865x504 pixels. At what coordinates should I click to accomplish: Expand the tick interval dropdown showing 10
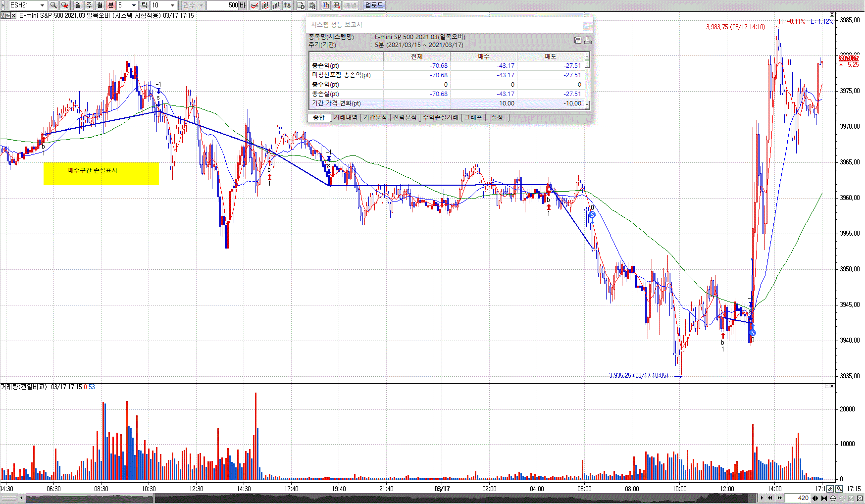click(x=172, y=5)
